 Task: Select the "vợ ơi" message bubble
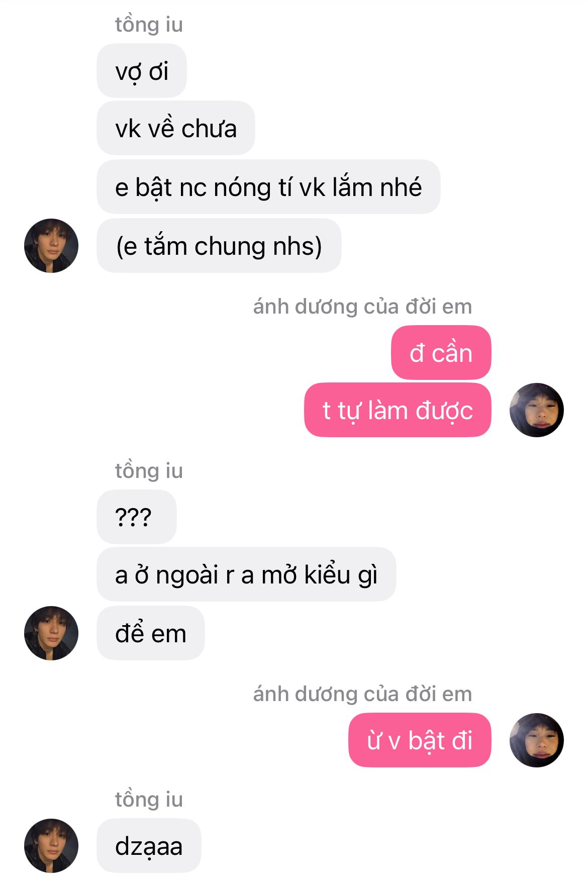142,71
